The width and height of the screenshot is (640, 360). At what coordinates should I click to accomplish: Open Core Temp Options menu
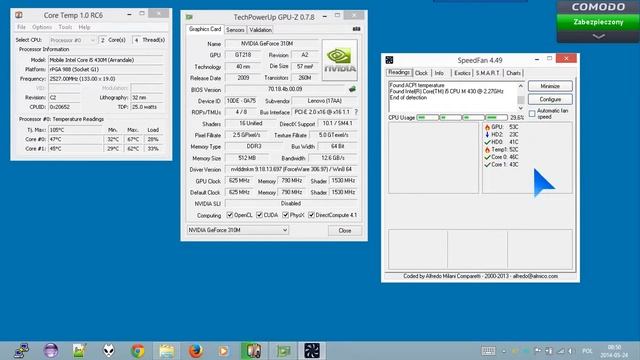tap(42, 27)
